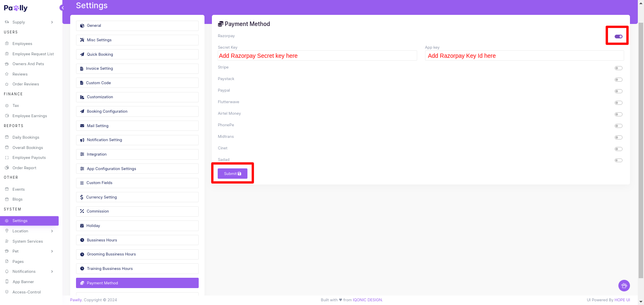Click the Holiday calendar icon
This screenshot has height=305, width=644.
(x=82, y=226)
